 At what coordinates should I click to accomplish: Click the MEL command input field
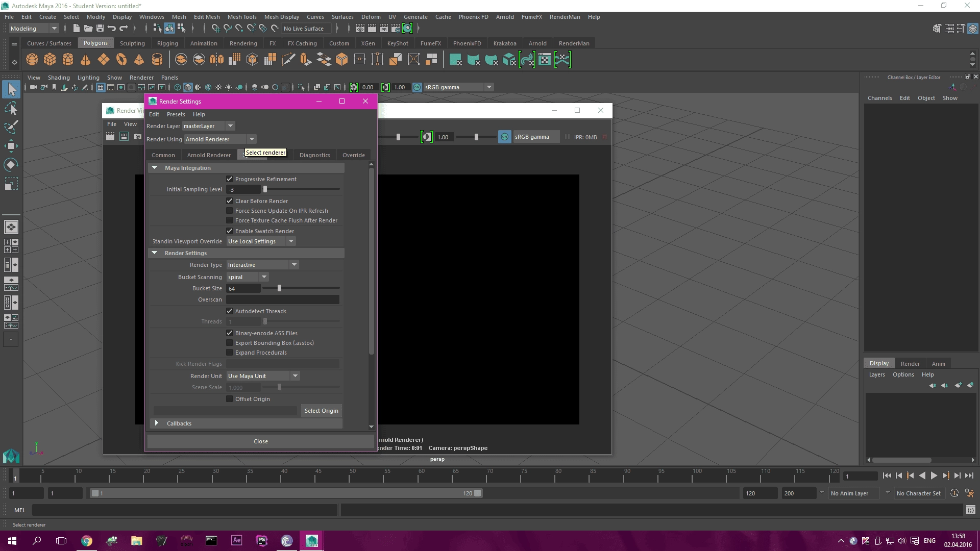coord(185,510)
